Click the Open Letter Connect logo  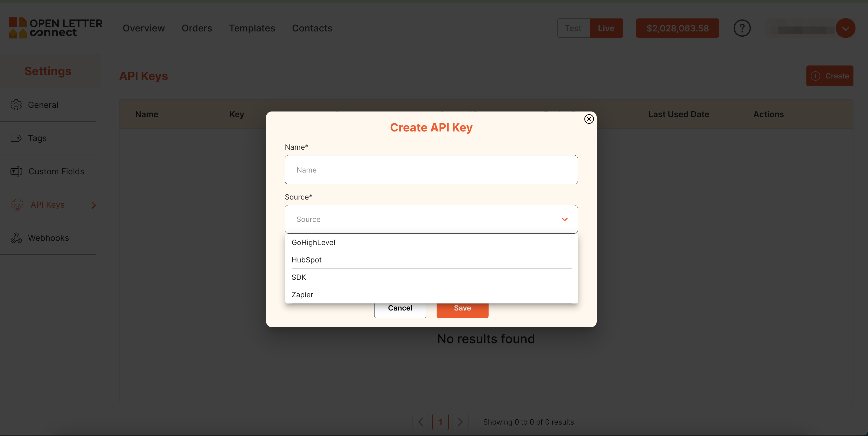click(56, 28)
